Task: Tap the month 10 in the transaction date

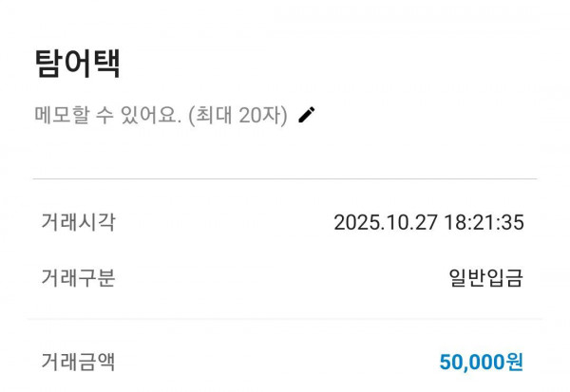Action: click(x=385, y=223)
